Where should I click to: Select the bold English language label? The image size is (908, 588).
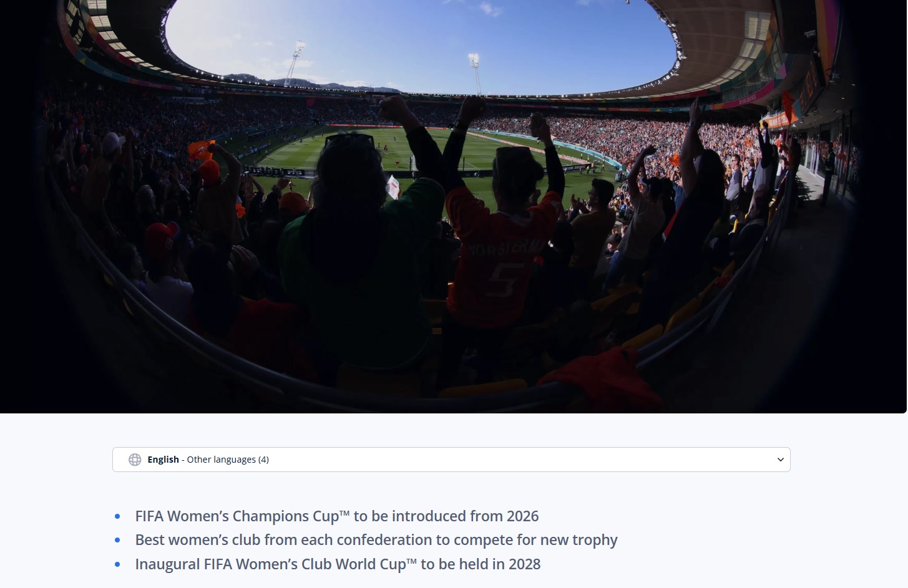163,460
